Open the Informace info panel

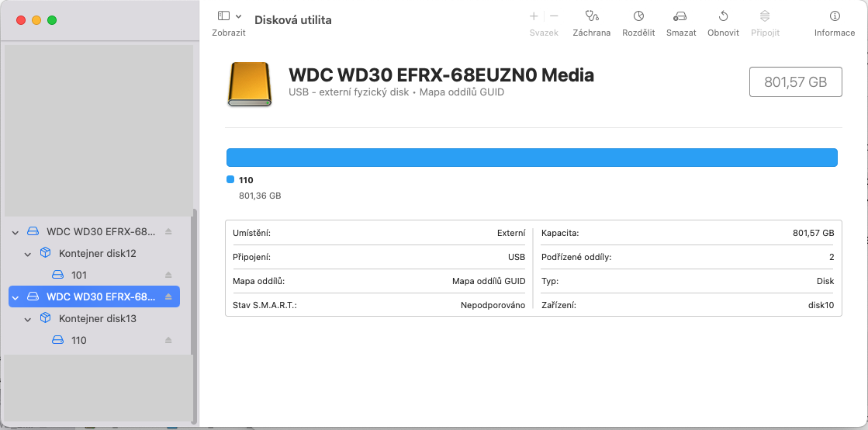tap(834, 16)
